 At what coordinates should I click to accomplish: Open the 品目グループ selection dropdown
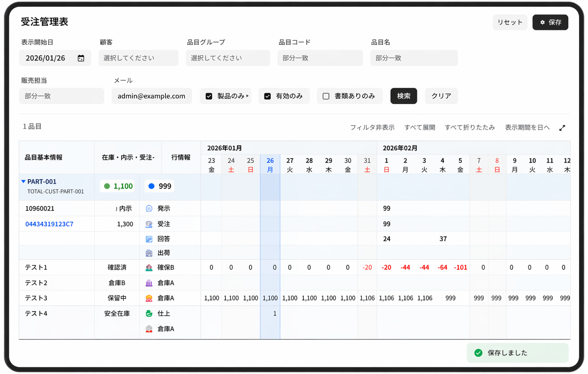pyautogui.click(x=228, y=58)
